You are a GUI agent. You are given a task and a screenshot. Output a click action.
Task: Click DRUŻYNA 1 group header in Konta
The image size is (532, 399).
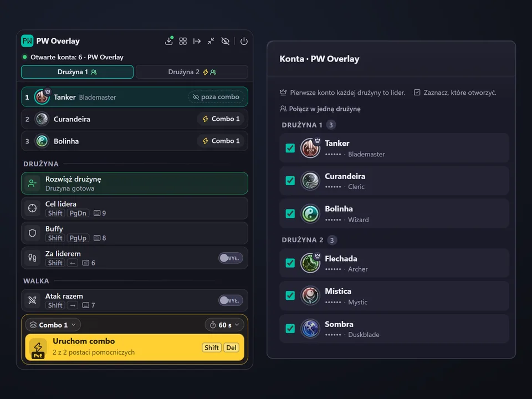click(x=302, y=125)
